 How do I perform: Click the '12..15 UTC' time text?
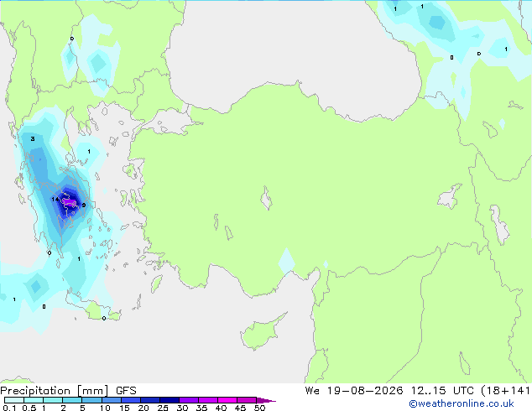(442, 391)
